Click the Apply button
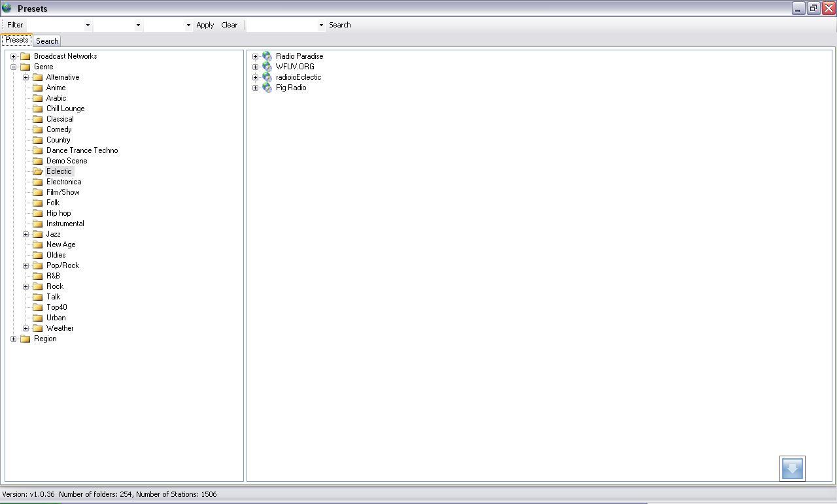Image resolution: width=837 pixels, height=504 pixels. point(205,25)
